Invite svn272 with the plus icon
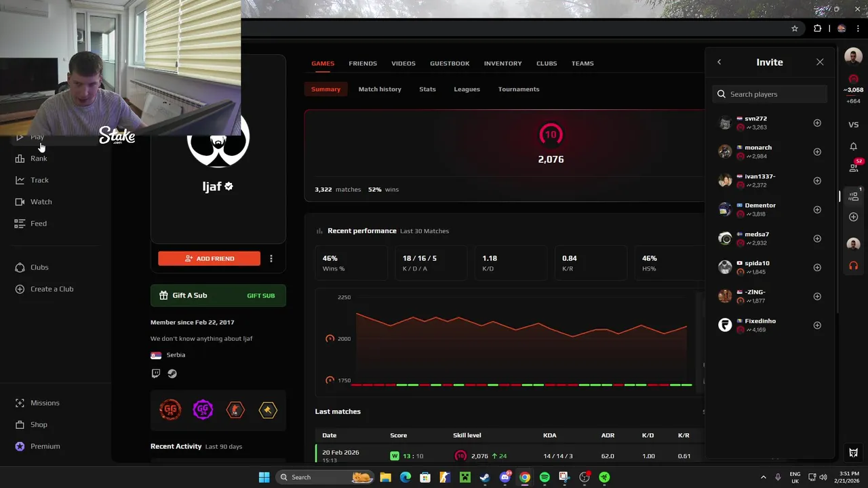This screenshot has height=488, width=868. pyautogui.click(x=817, y=123)
